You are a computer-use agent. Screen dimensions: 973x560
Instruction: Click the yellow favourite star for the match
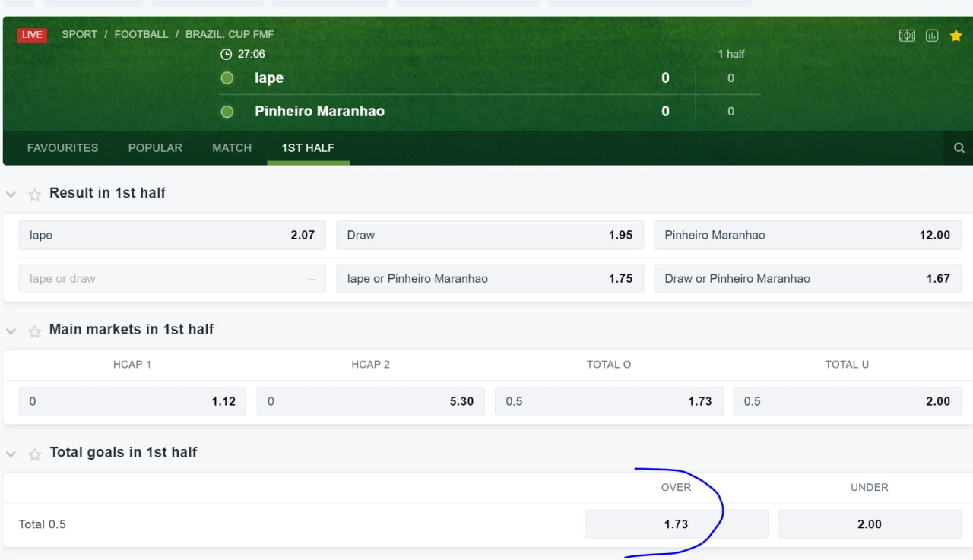pos(956,36)
